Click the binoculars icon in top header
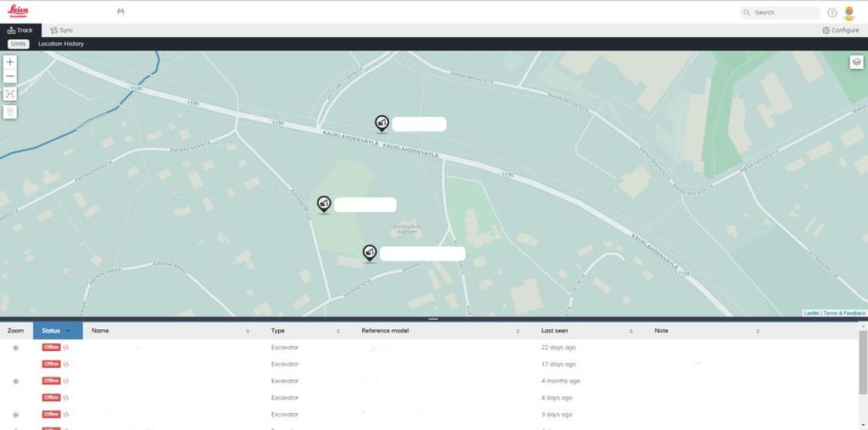The image size is (868, 430). coord(120,12)
